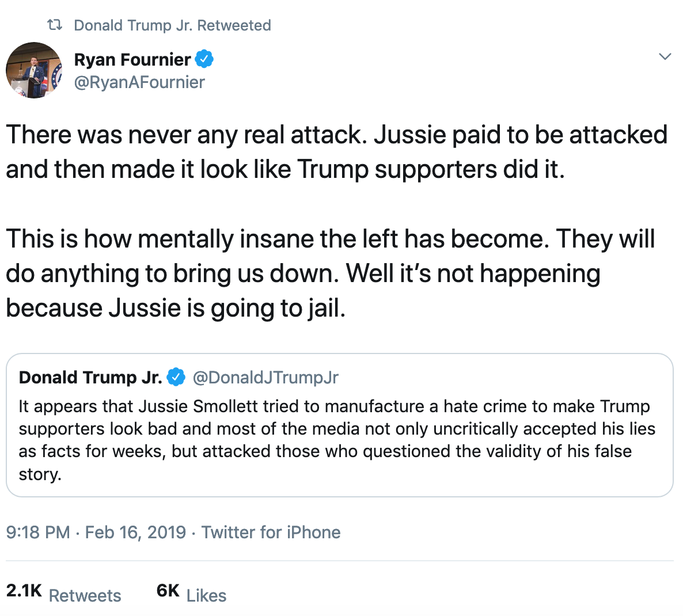Image resolution: width=683 pixels, height=616 pixels.
Task: Open the @RyanAFournier handle
Action: click(139, 82)
